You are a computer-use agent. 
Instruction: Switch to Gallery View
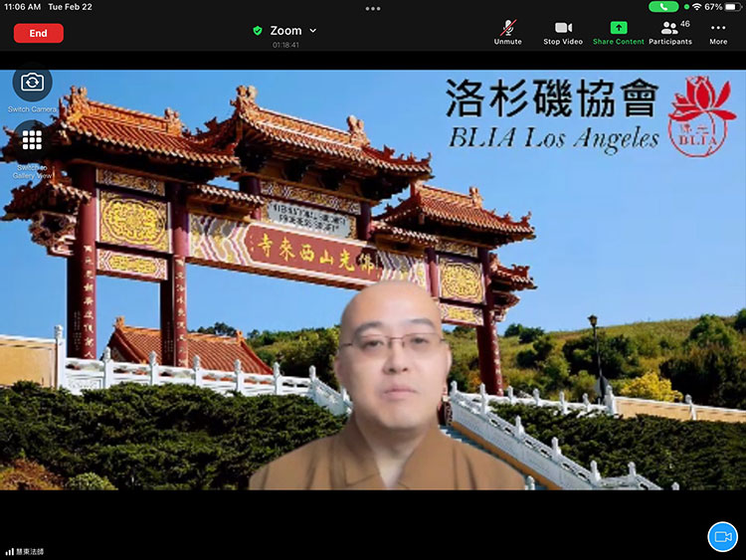click(32, 140)
